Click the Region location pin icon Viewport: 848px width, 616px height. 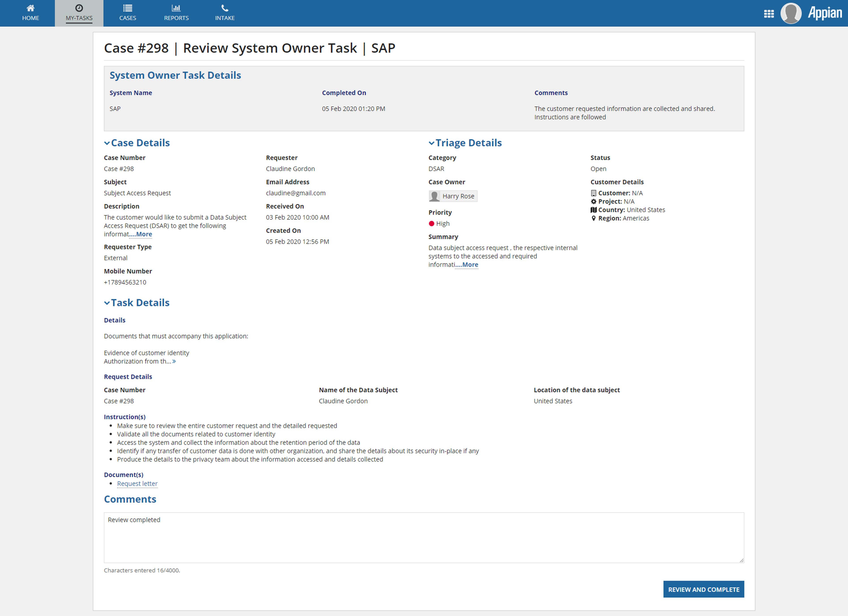pos(593,218)
